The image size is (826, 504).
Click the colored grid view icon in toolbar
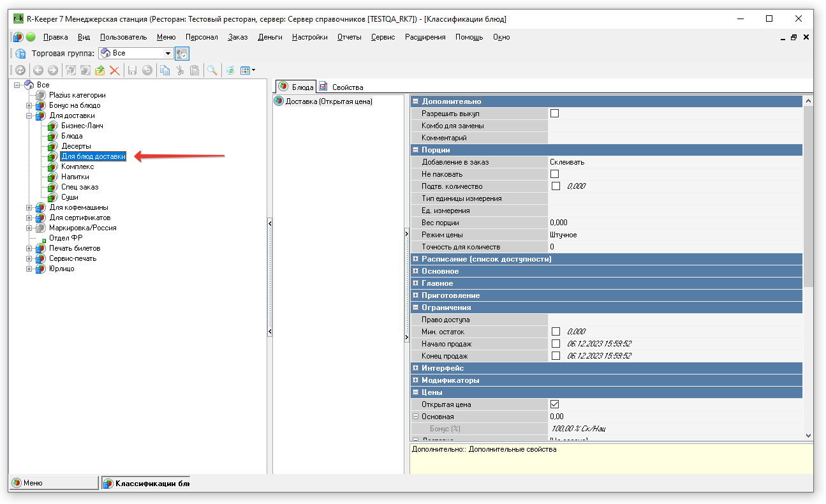click(245, 71)
